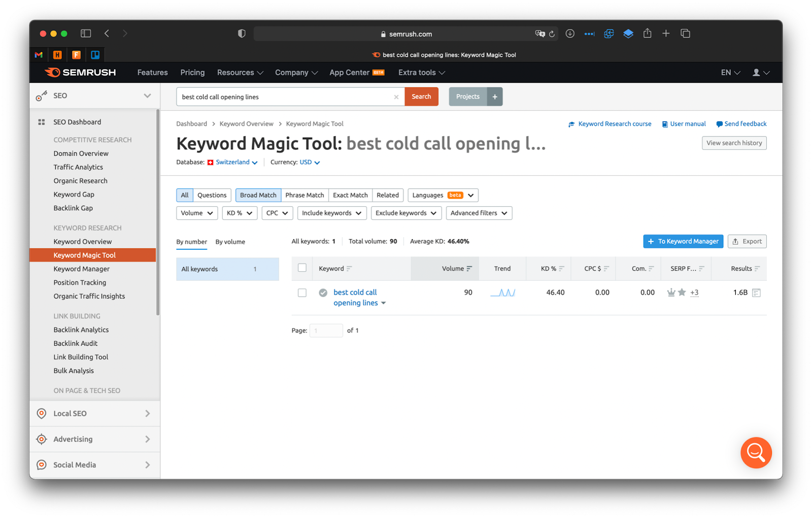Click the Share icon in toolbar
The height and width of the screenshot is (518, 812).
(x=647, y=33)
